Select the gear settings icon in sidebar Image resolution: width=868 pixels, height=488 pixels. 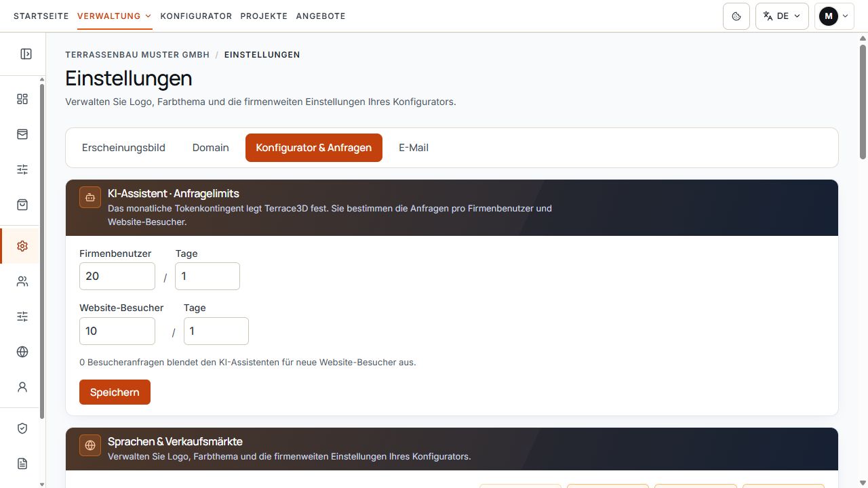pyautogui.click(x=22, y=246)
